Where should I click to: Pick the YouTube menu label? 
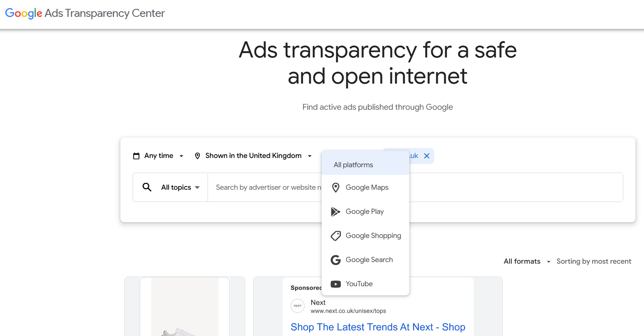[x=359, y=284]
